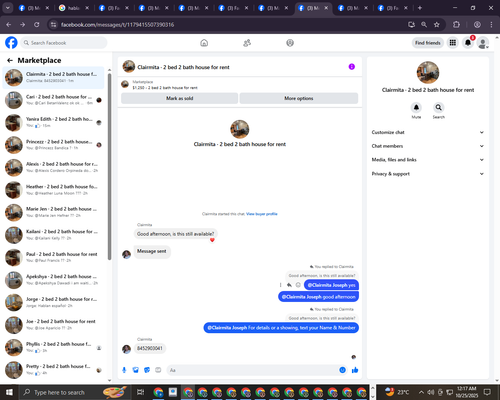Click More options button
The image size is (500, 400).
[299, 98]
